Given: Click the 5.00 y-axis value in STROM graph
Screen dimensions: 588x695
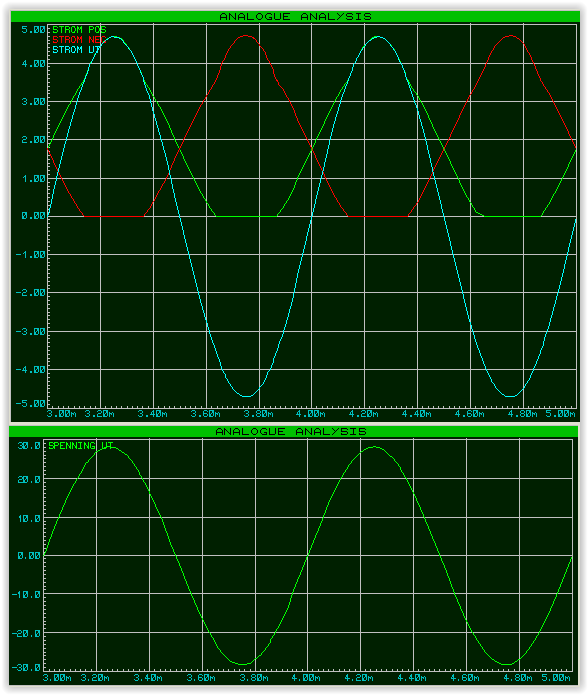Looking at the screenshot, I should 33,30.
